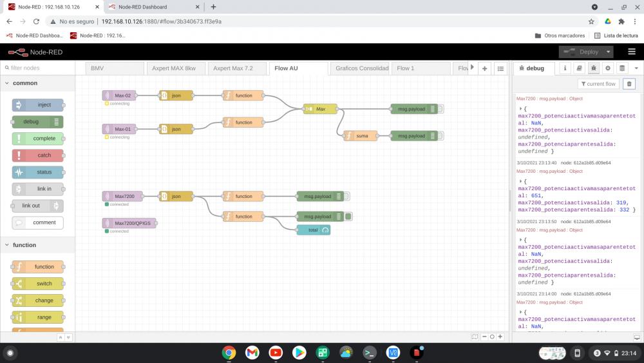
Task: Open the current flow filter dropdown
Action: pos(598,84)
